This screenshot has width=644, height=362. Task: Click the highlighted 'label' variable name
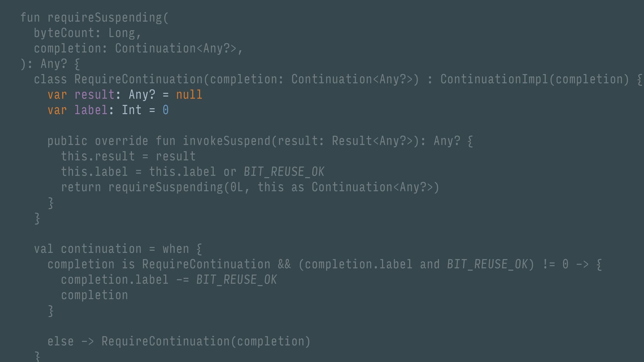pyautogui.click(x=91, y=110)
